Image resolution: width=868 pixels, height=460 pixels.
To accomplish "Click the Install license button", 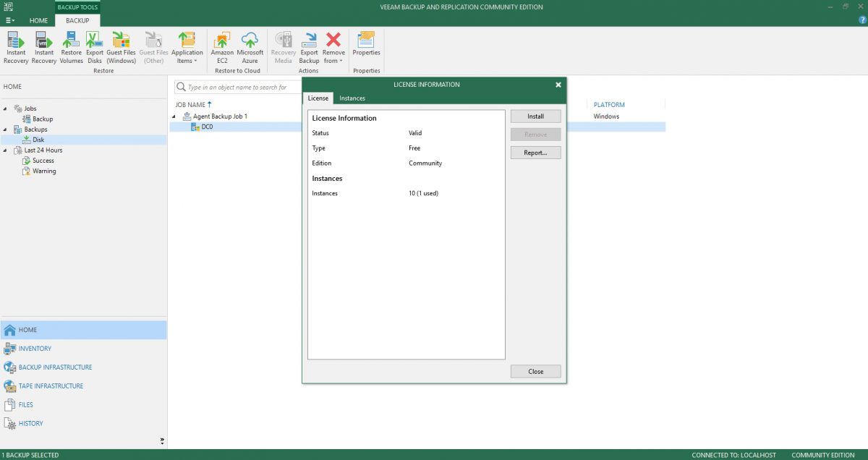I will click(x=535, y=116).
